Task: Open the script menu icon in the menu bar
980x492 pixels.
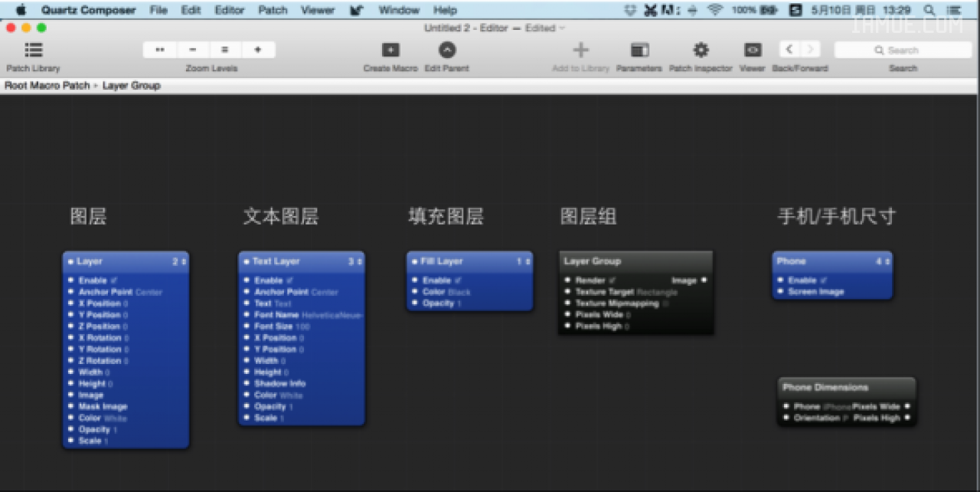Action: pos(357,10)
